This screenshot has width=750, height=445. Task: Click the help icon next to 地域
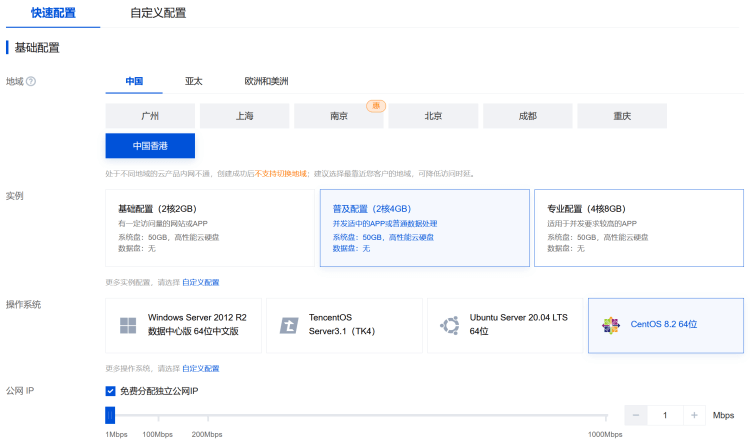[31, 81]
